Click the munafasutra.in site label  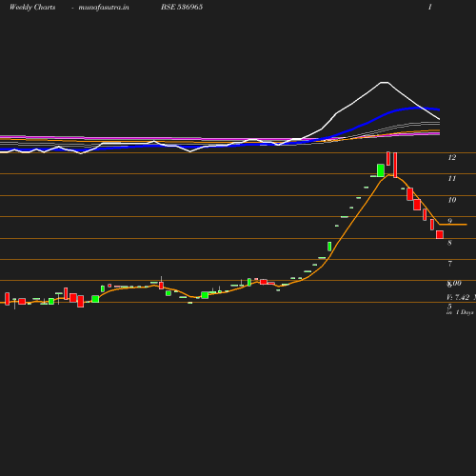pos(104,7)
